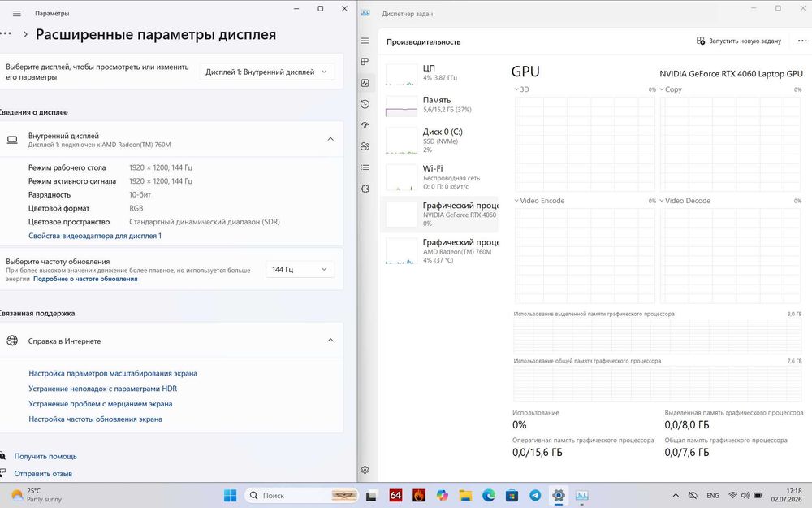The image size is (812, 508).
Task: Open App history icon in sidebar
Action: 365,104
